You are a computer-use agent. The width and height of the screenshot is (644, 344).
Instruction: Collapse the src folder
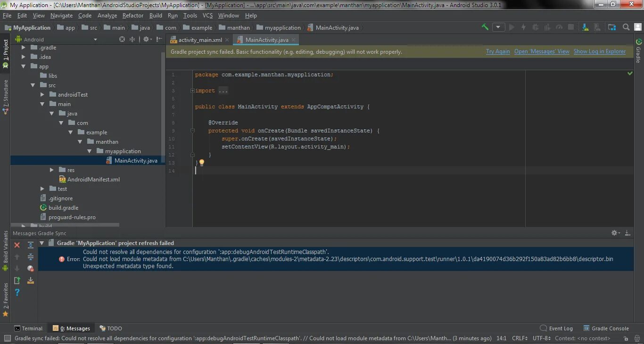pos(33,85)
